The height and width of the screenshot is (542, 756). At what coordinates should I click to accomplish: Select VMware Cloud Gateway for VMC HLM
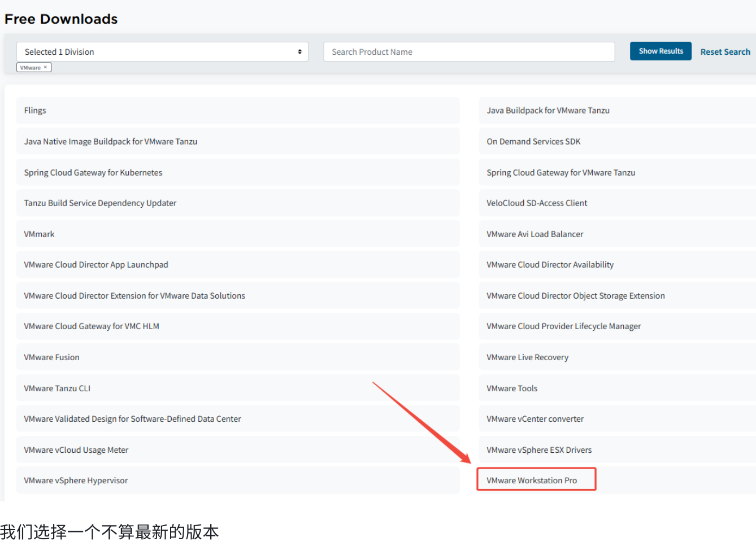[x=238, y=326]
